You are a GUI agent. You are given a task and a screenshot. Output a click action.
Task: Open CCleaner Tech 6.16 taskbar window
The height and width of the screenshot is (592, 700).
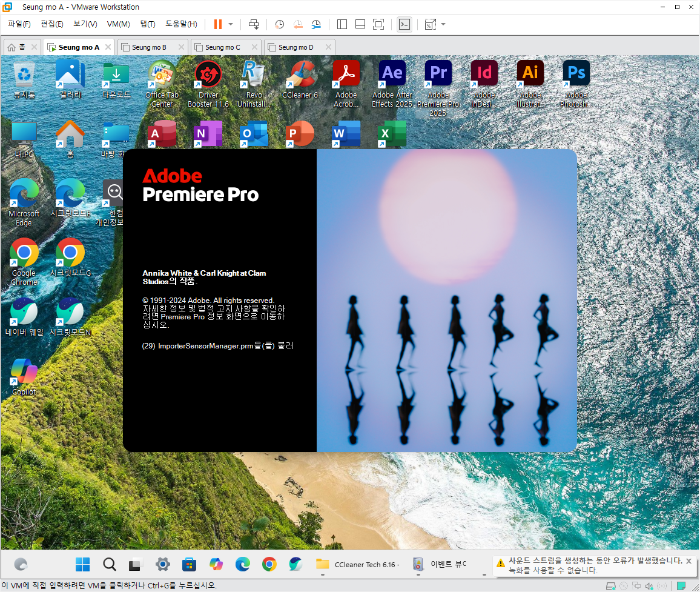(358, 564)
